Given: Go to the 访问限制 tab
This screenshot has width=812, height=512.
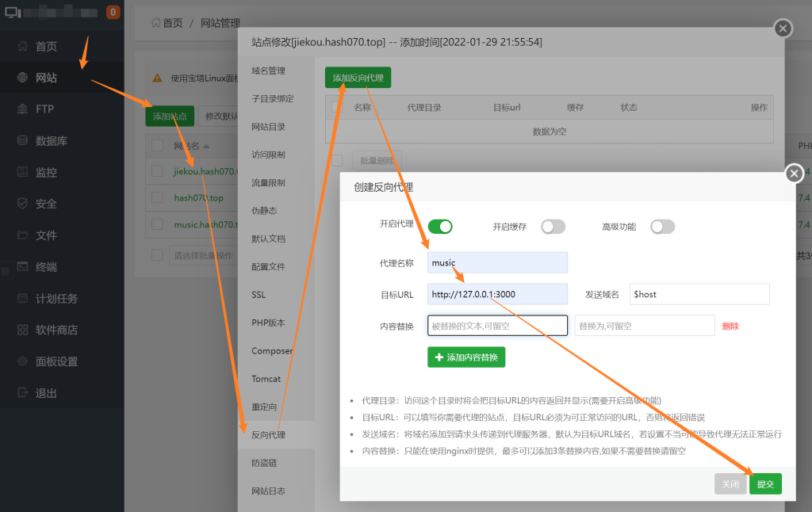Looking at the screenshot, I should tap(276, 155).
